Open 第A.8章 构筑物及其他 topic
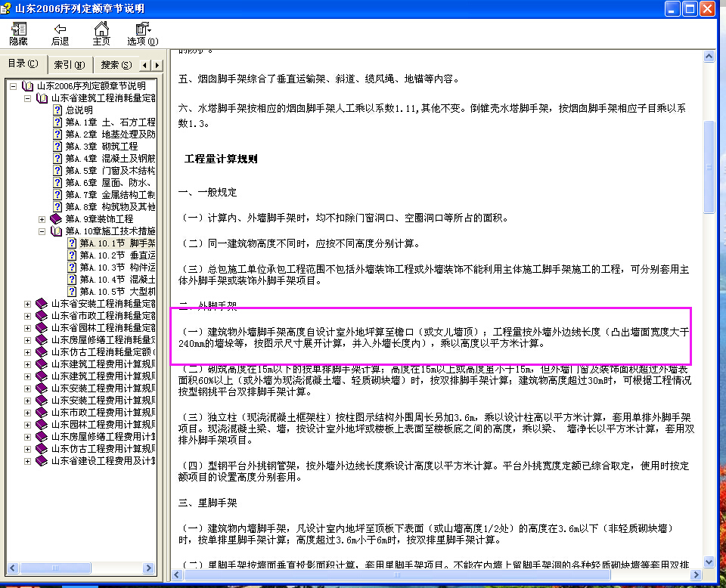Viewport: 726px width, 588px height. [x=110, y=206]
